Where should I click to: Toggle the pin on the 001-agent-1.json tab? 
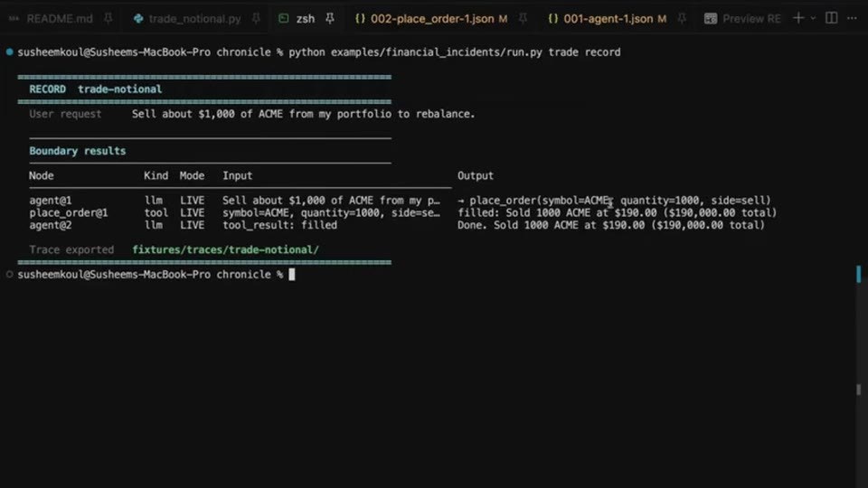coord(682,19)
